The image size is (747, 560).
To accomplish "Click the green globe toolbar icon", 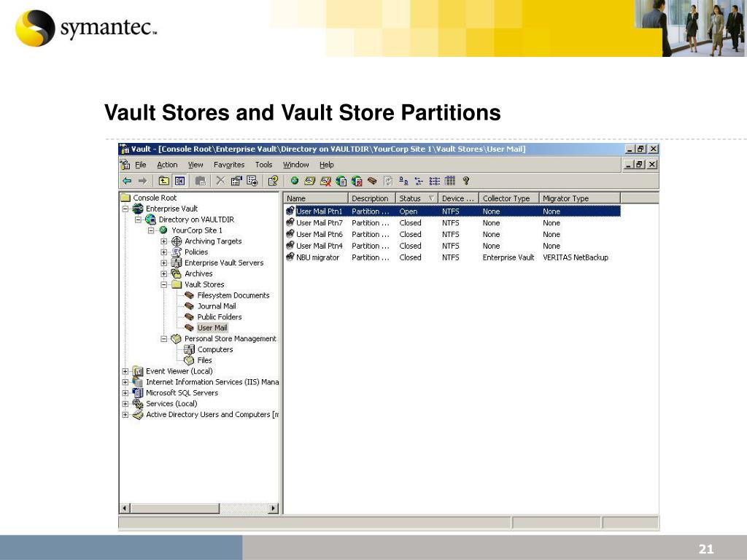I will (295, 181).
